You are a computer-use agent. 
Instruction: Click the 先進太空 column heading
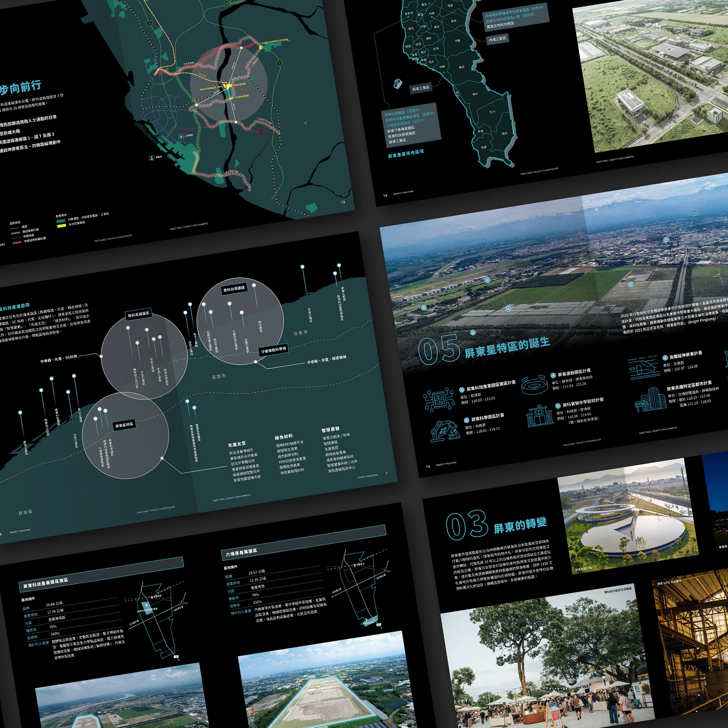pyautogui.click(x=237, y=444)
